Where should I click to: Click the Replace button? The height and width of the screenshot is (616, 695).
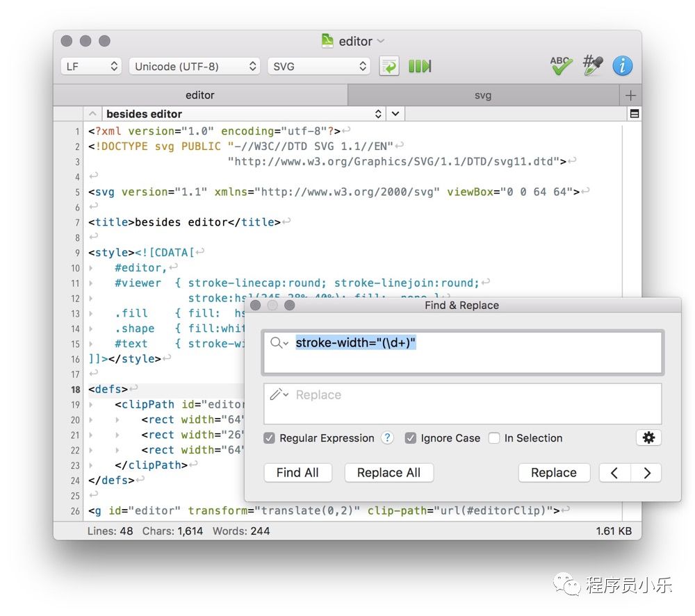(554, 473)
